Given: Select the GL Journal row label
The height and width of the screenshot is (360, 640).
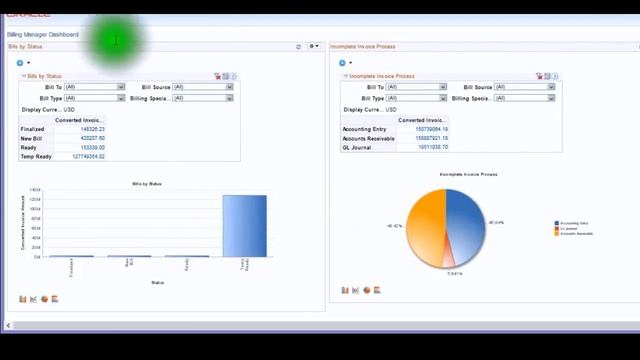Looking at the screenshot, I should [x=357, y=147].
